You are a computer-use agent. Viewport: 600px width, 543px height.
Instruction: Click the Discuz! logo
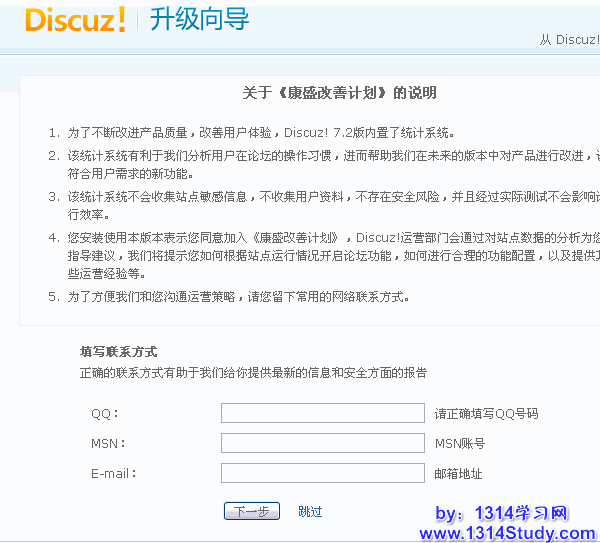click(x=75, y=20)
